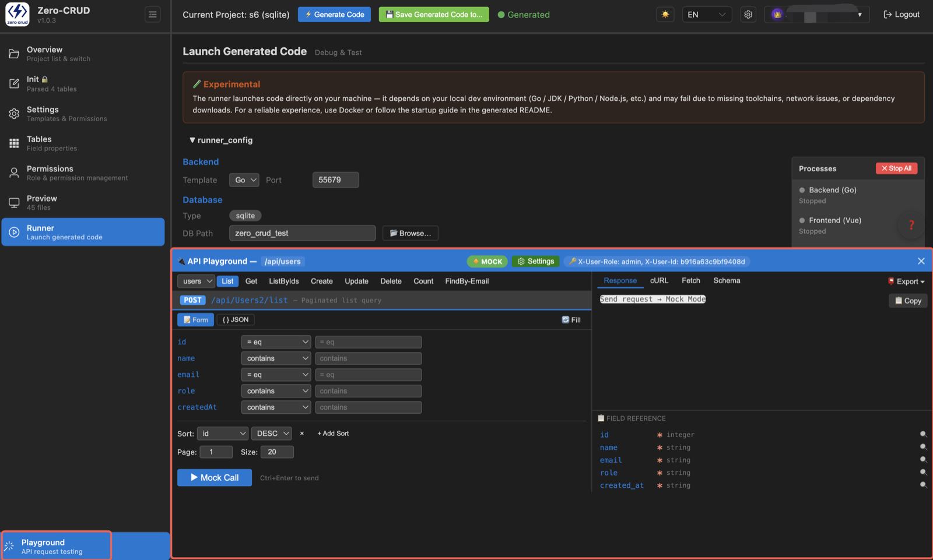The width and height of the screenshot is (933, 560).
Task: Select the ListByIds endpoint tab
Action: tap(284, 281)
